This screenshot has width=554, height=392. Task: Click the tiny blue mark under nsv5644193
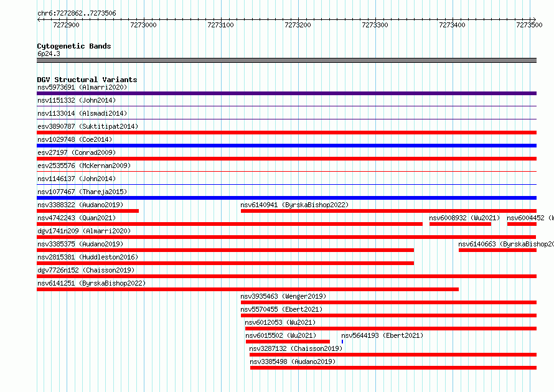(342, 342)
